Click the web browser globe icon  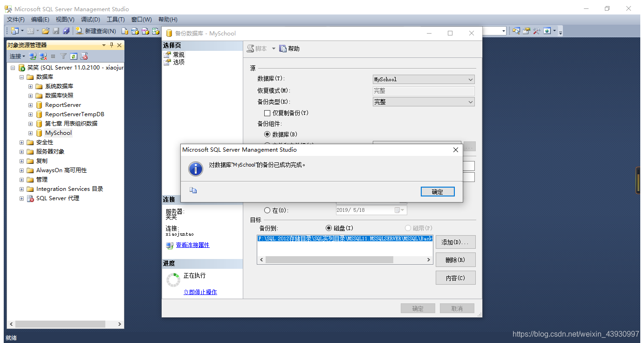tap(547, 31)
